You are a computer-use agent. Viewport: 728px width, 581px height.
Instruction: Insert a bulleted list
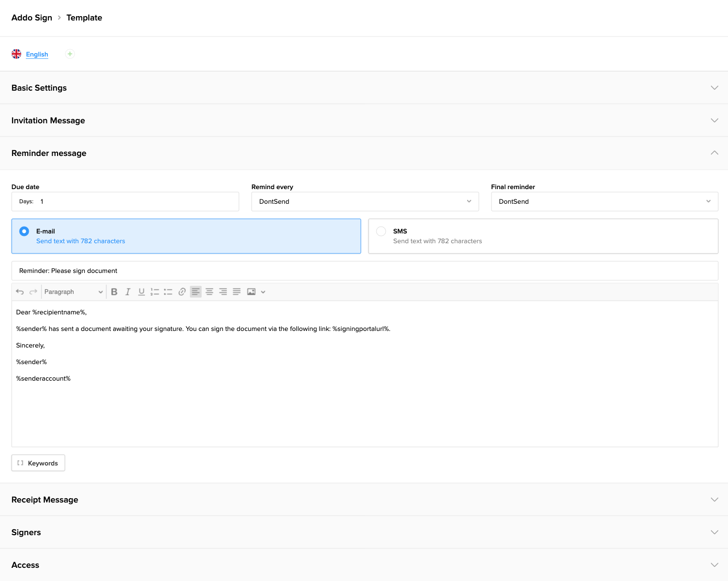pyautogui.click(x=168, y=291)
